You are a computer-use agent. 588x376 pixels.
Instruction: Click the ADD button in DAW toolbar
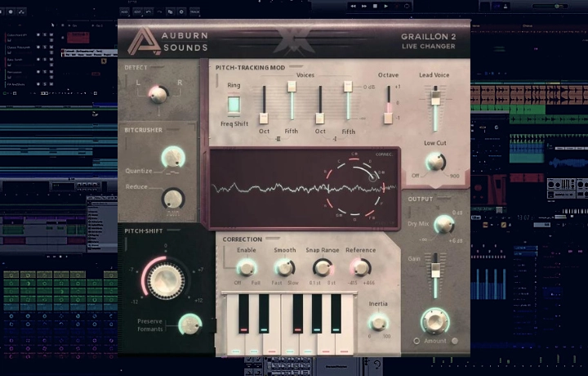point(124,12)
